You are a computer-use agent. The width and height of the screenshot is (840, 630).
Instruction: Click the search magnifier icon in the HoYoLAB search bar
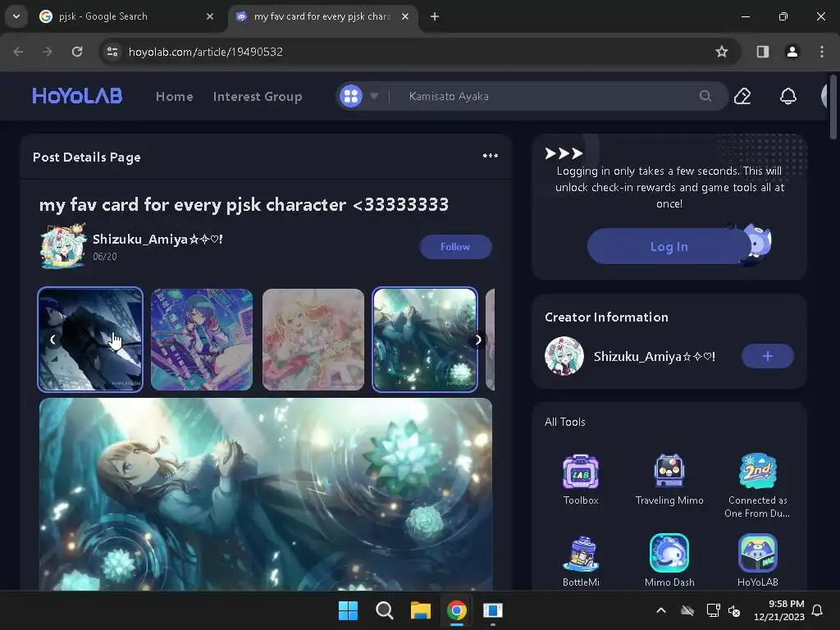click(x=705, y=96)
